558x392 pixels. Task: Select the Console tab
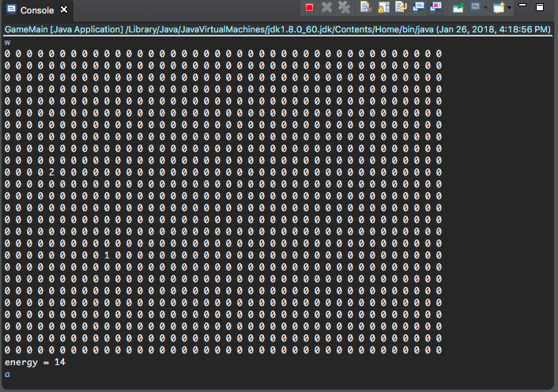click(x=36, y=10)
